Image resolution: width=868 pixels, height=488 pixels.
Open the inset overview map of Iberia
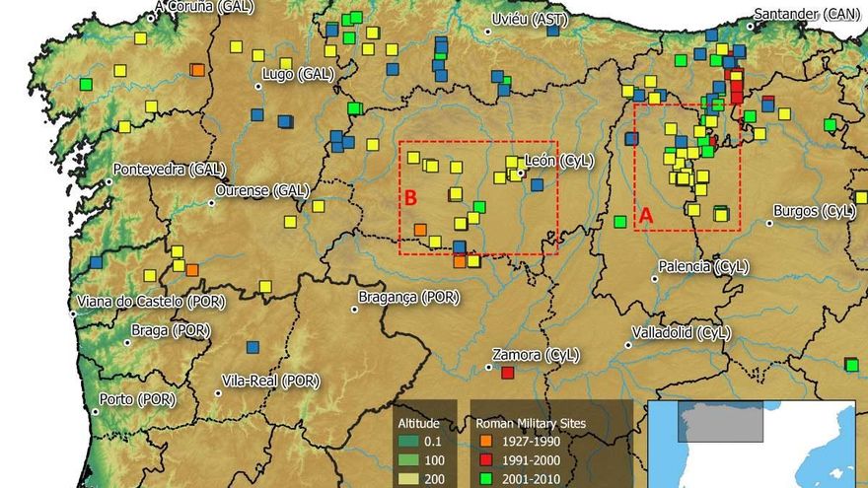(757, 444)
